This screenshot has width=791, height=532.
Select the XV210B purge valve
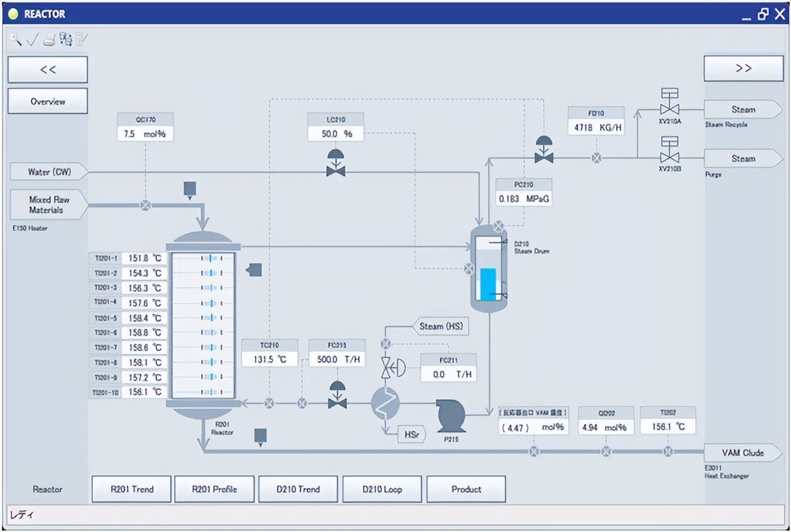point(669,150)
